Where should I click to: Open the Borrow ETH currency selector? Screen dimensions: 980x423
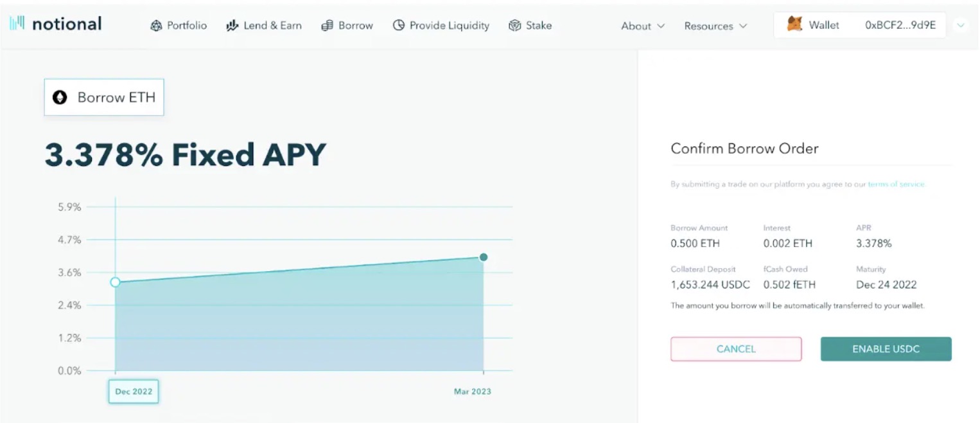click(104, 98)
